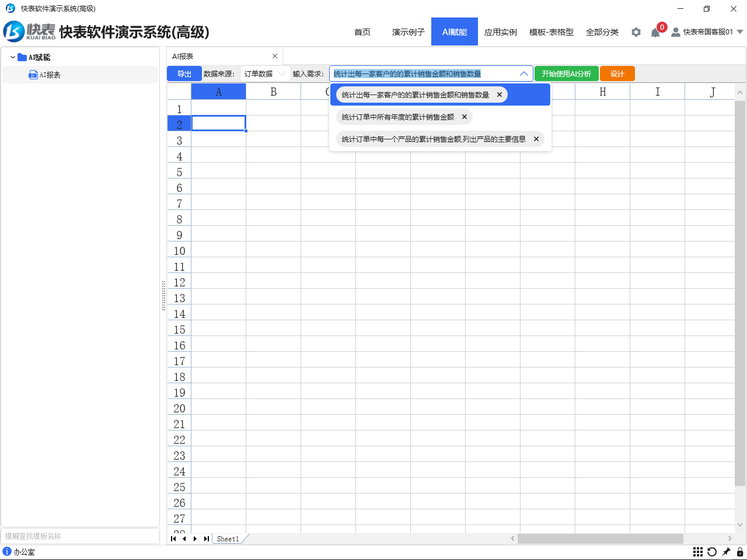Image resolution: width=747 pixels, height=560 pixels.
Task: Switch to the AI报表 document tab
Action: 225,56
